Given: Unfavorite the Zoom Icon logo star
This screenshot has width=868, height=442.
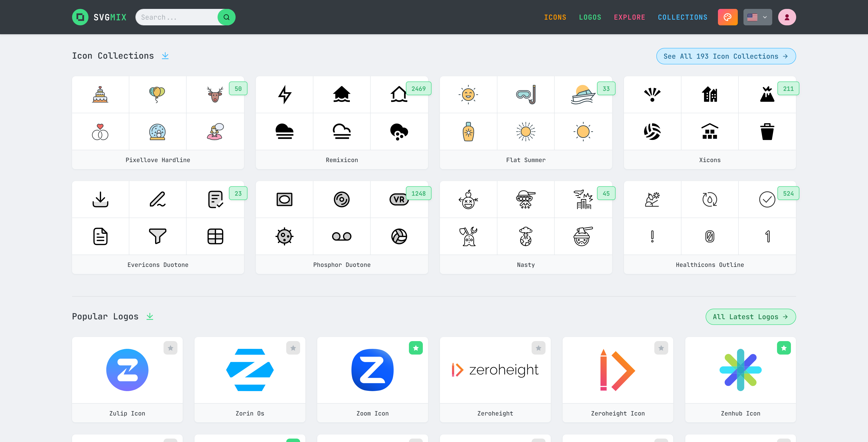Looking at the screenshot, I should [416, 348].
